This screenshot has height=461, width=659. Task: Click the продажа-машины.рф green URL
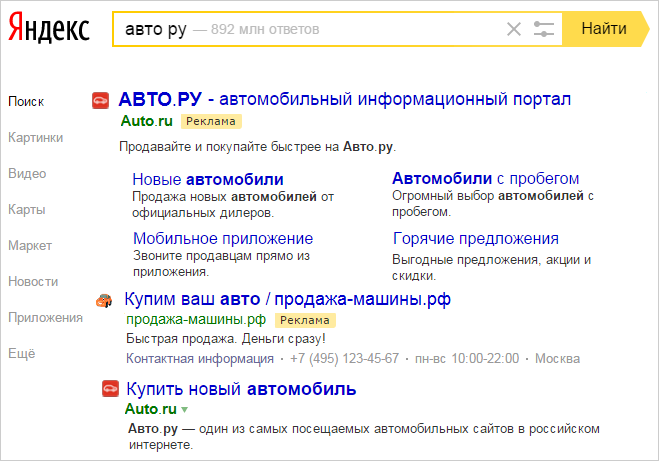pos(196,320)
